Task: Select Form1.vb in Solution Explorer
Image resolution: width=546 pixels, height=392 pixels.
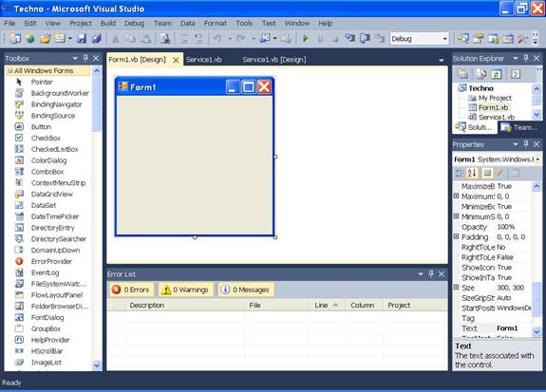Action: [x=493, y=107]
